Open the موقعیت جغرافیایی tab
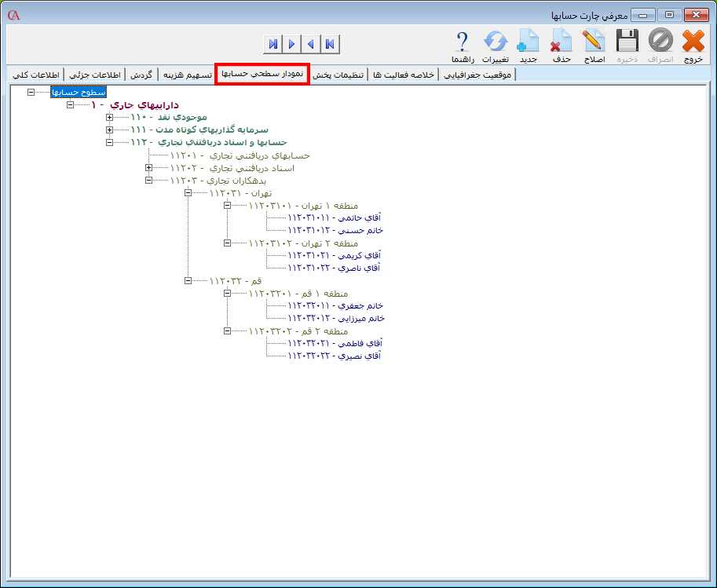Screen dimensions: 717x588 (x=477, y=75)
